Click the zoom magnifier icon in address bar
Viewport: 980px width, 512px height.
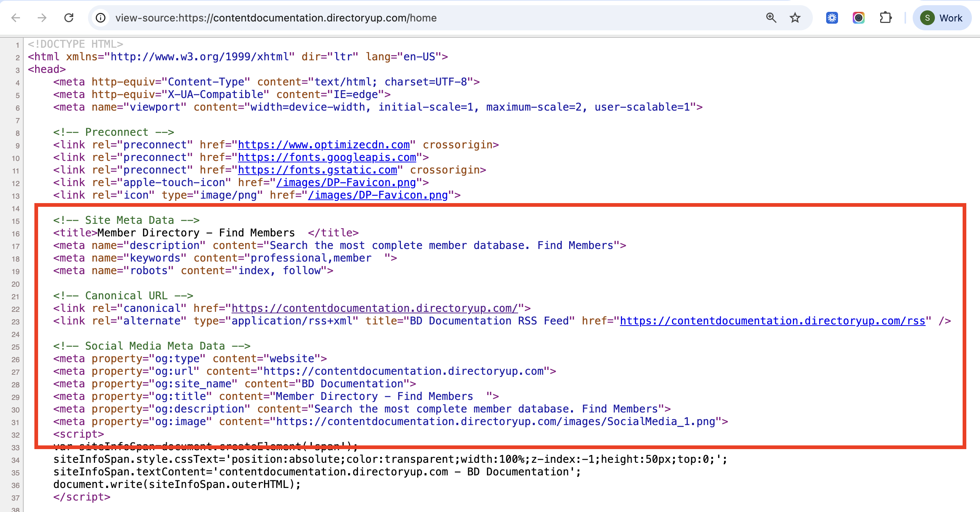click(x=771, y=18)
